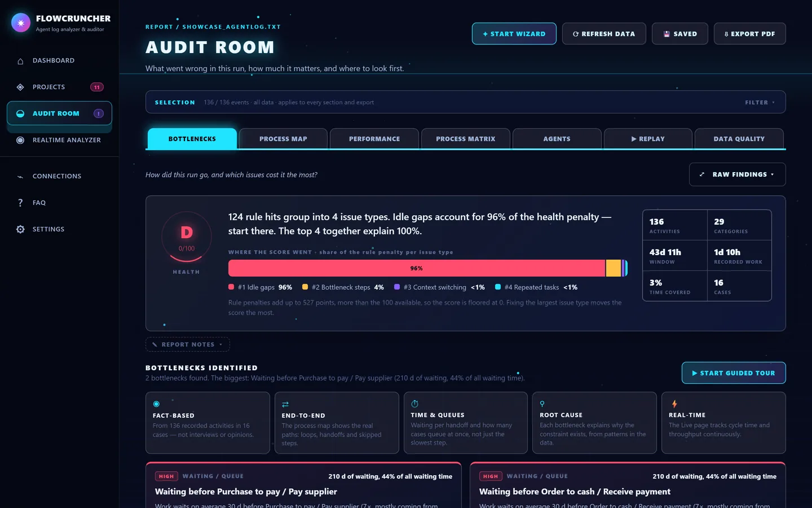Open Settings in the sidebar
The height and width of the screenshot is (508, 812).
[59, 229]
